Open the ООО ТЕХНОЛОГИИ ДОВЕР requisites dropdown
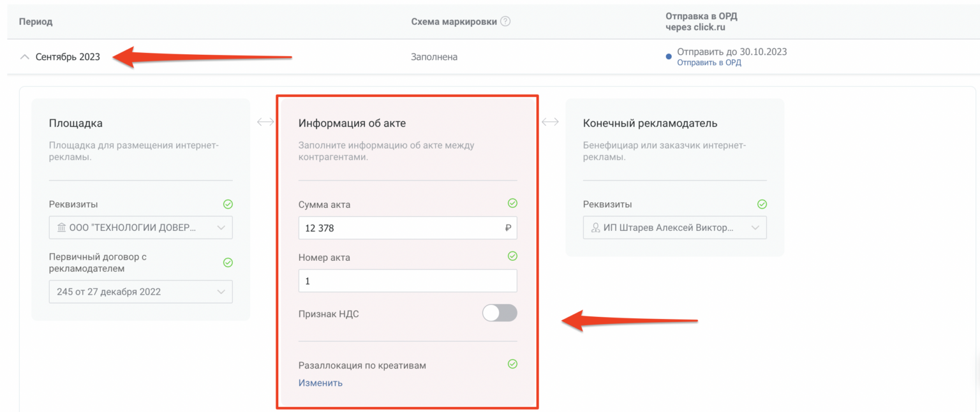 (140, 227)
